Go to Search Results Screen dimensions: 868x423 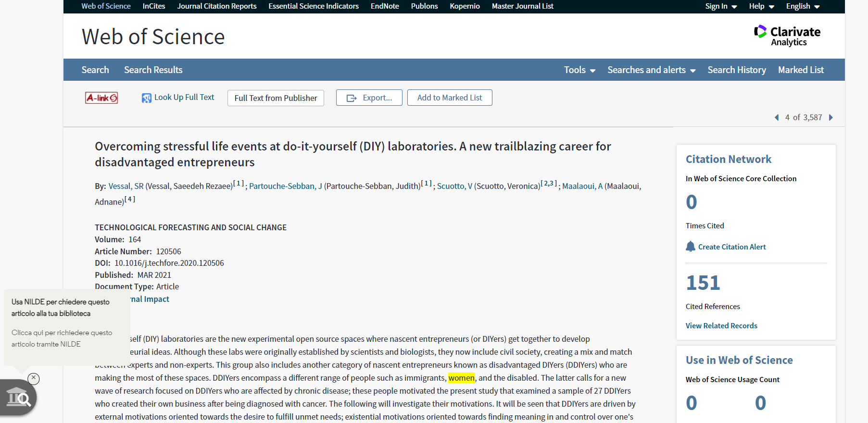pos(153,70)
